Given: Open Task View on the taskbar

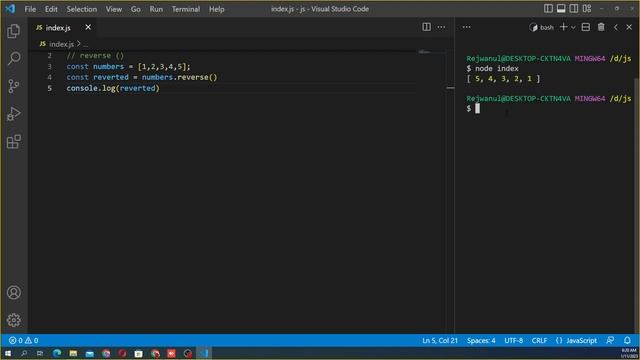Looking at the screenshot, I should pyautogui.click(x=40, y=353).
